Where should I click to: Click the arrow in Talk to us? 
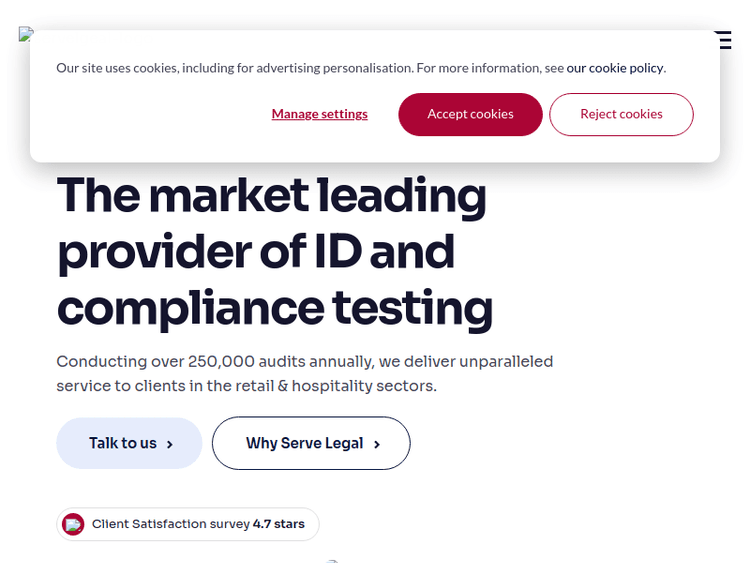pos(170,444)
